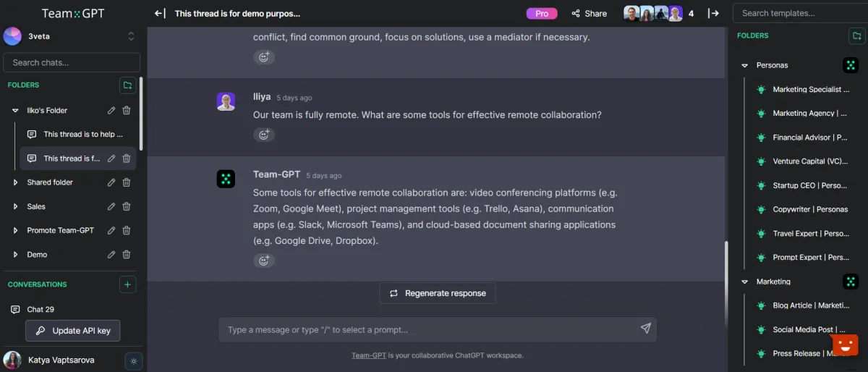Screen dimensions: 868x372
Task: Delete the Demo folder
Action: click(127, 255)
